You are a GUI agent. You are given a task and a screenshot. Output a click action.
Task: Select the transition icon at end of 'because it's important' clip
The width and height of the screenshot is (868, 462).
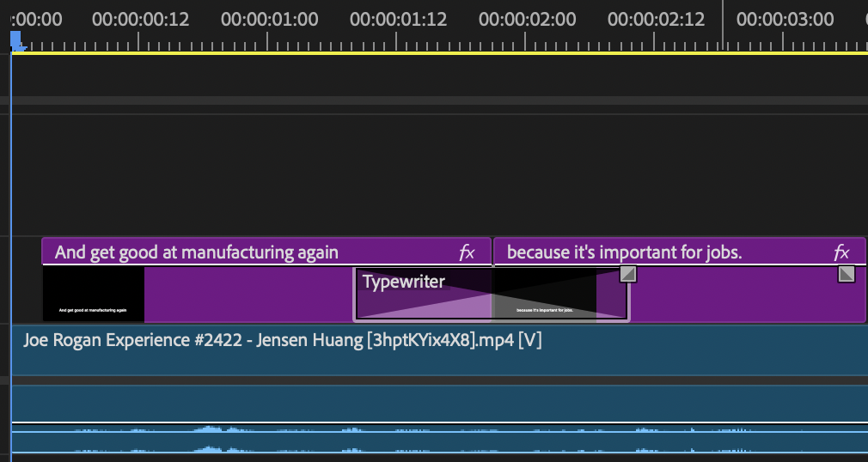coord(847,274)
